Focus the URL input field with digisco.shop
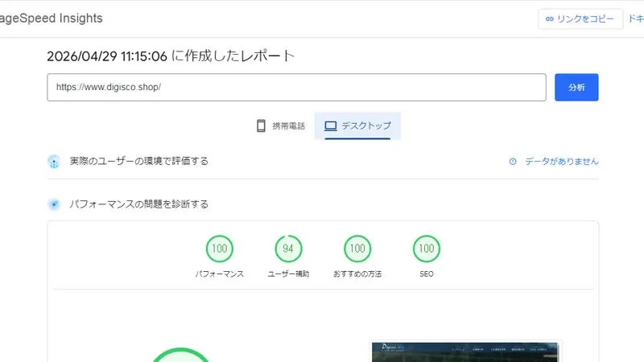The height and width of the screenshot is (362, 644). click(x=296, y=88)
